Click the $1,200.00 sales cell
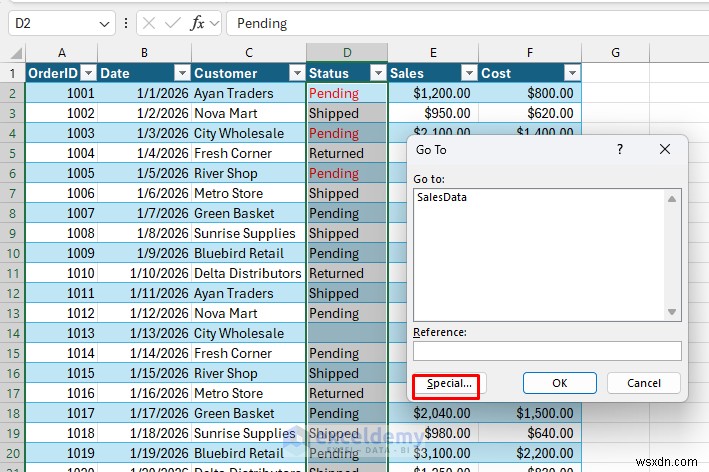 pyautogui.click(x=433, y=93)
